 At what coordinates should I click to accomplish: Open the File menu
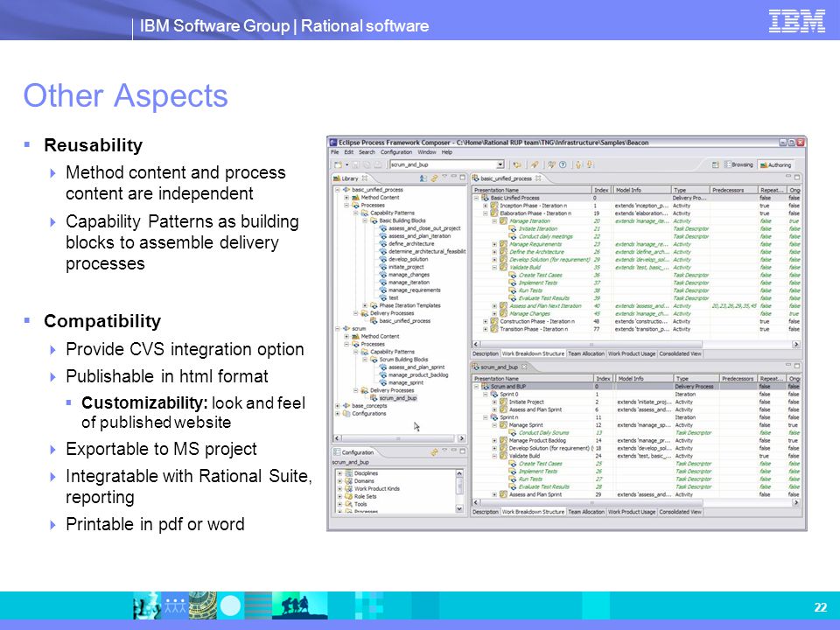click(335, 152)
